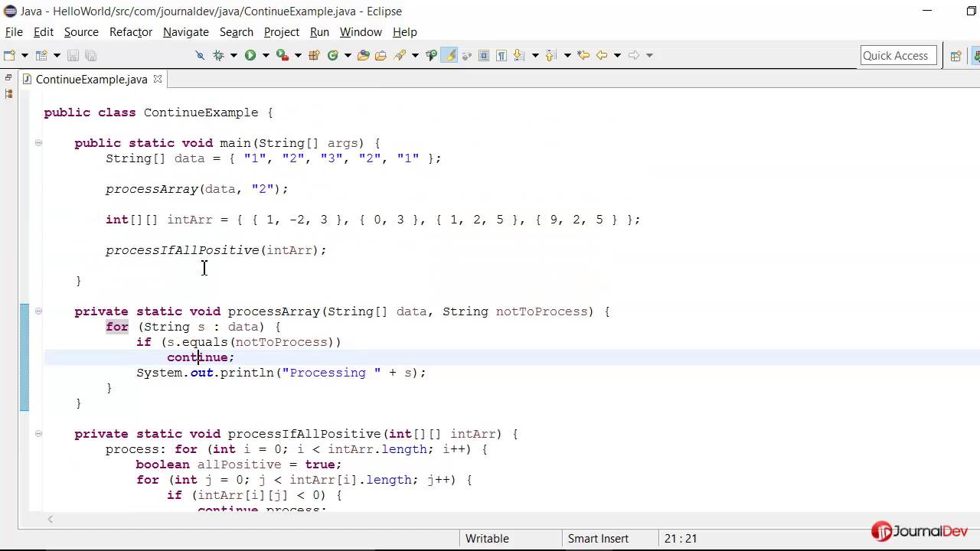Open the Help menu
980x551 pixels.
point(405,31)
